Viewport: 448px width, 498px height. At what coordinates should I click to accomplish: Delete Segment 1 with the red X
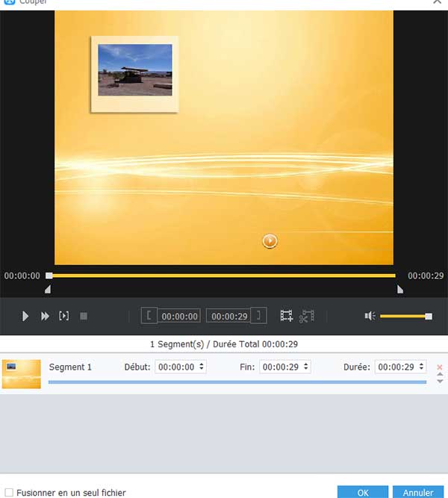(439, 367)
